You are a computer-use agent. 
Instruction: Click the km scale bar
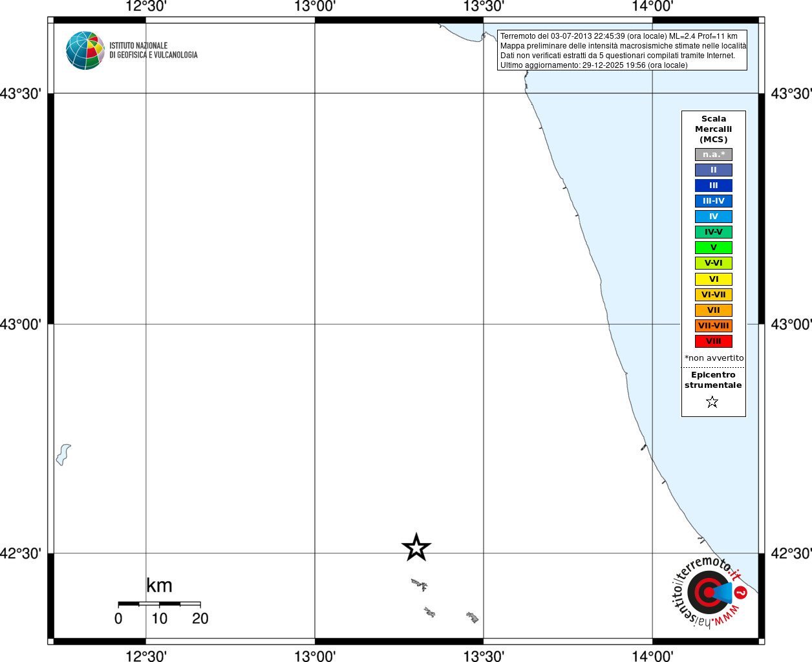(x=159, y=604)
